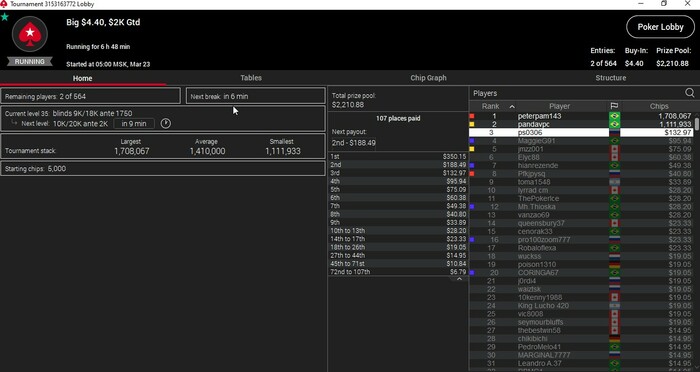The width and height of the screenshot is (700, 372).
Task: Click the flag icon in jmzz001 row
Action: (x=614, y=149)
